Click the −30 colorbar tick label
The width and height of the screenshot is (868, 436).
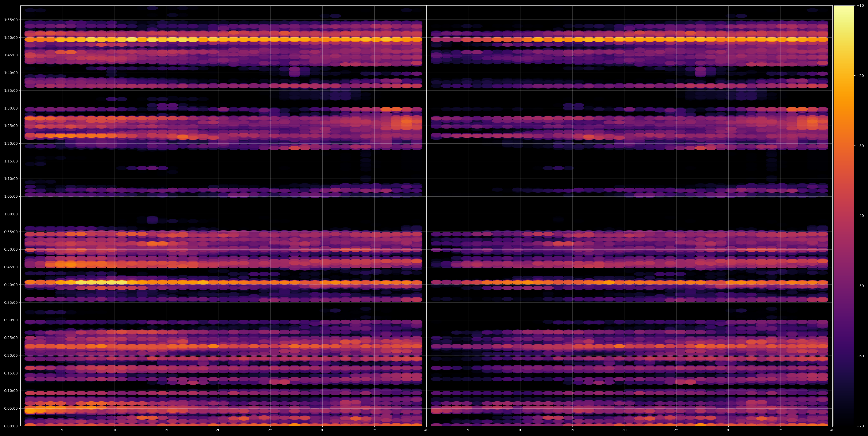860,146
